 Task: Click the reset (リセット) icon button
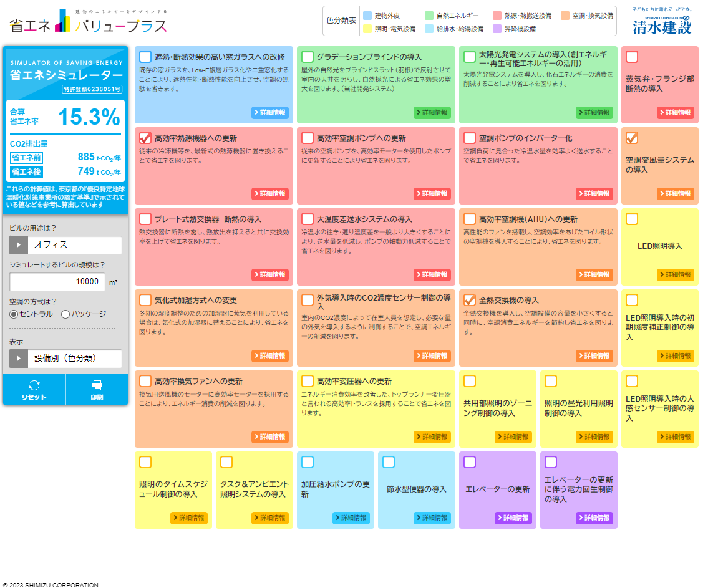[34, 390]
